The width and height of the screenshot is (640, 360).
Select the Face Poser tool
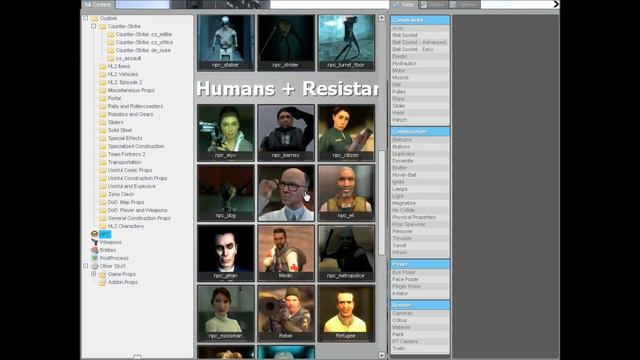coord(420,279)
